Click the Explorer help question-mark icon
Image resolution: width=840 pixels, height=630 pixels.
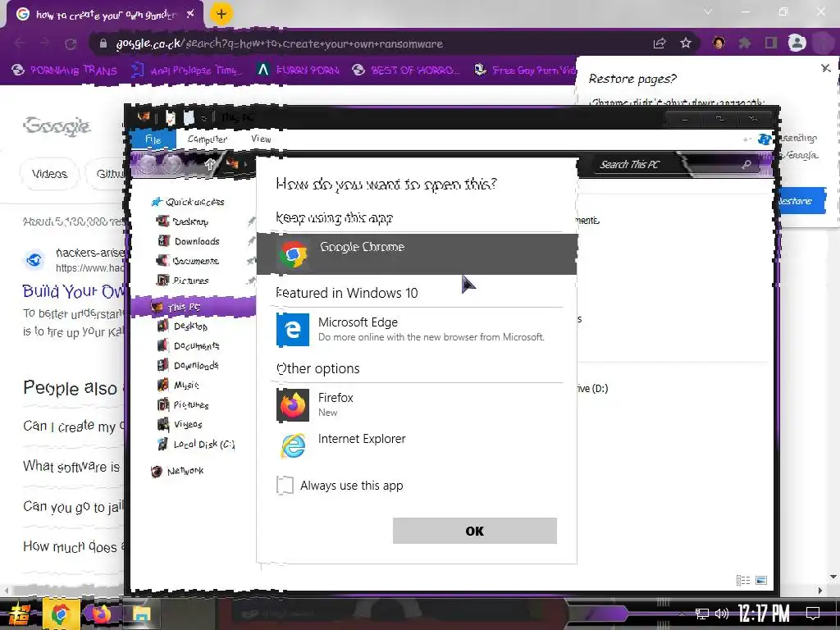click(765, 139)
